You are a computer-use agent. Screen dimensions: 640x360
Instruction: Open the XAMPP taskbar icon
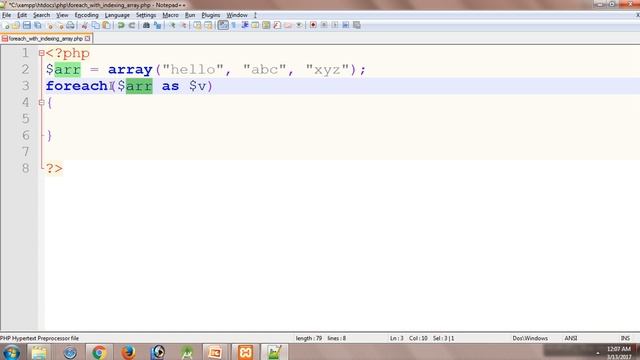point(245,352)
